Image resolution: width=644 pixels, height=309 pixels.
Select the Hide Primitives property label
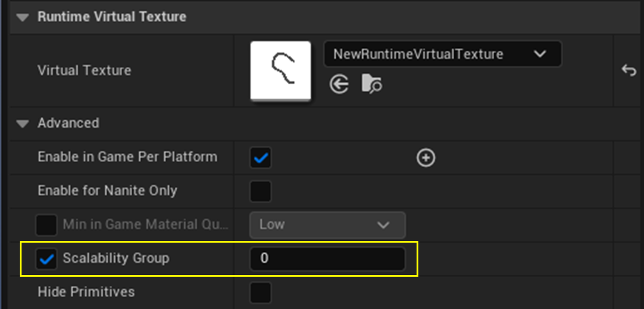click(86, 292)
